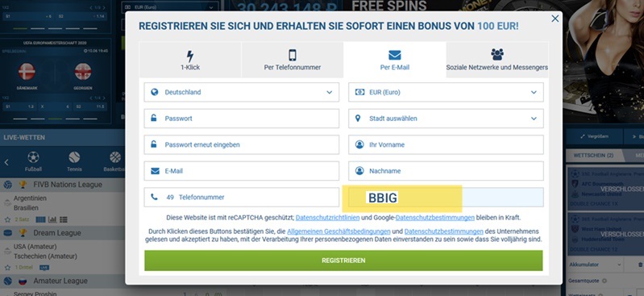Select the WETTSCHEIN (2) tab
644x296 pixels.
click(593, 156)
